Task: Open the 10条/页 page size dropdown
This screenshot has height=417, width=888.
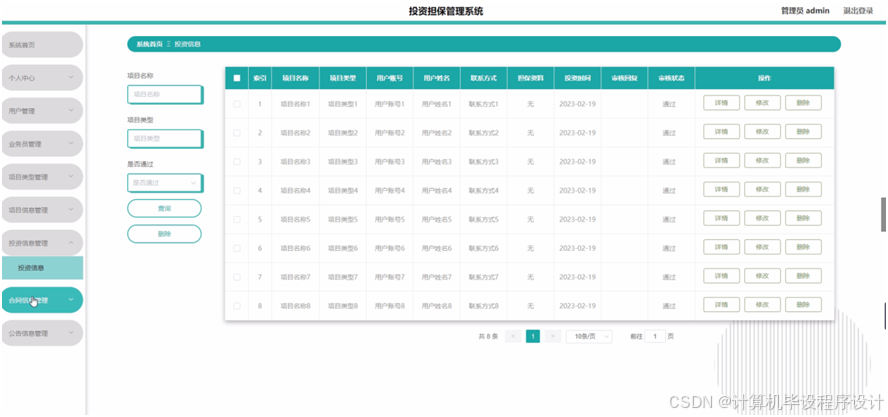Action: tap(589, 337)
